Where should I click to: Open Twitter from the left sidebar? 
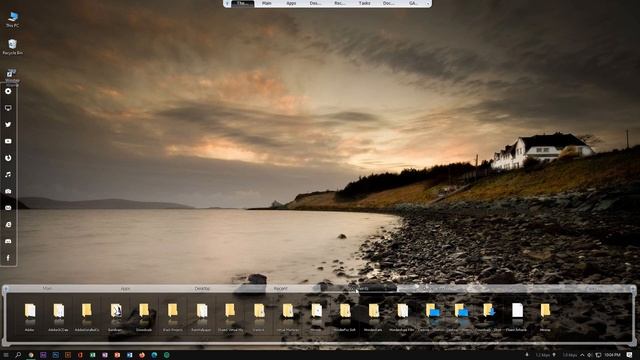(x=8, y=124)
